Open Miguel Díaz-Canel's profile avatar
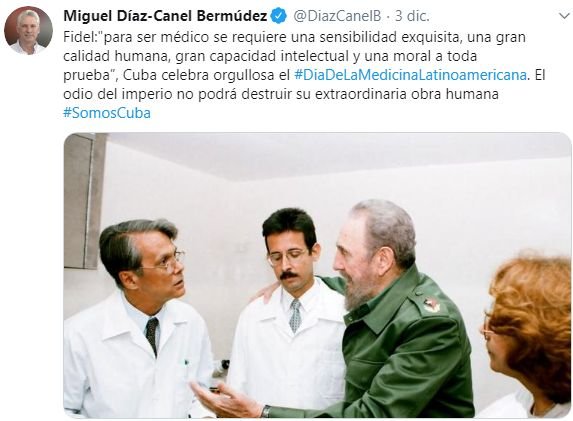 point(28,30)
